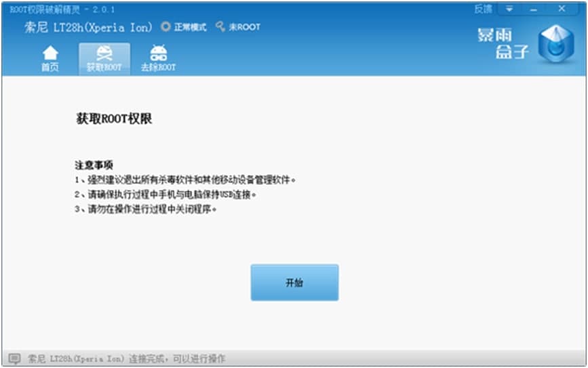Open the title bar dropdown arrow menu
Image resolution: width=588 pixels, height=368 pixels.
tap(509, 9)
